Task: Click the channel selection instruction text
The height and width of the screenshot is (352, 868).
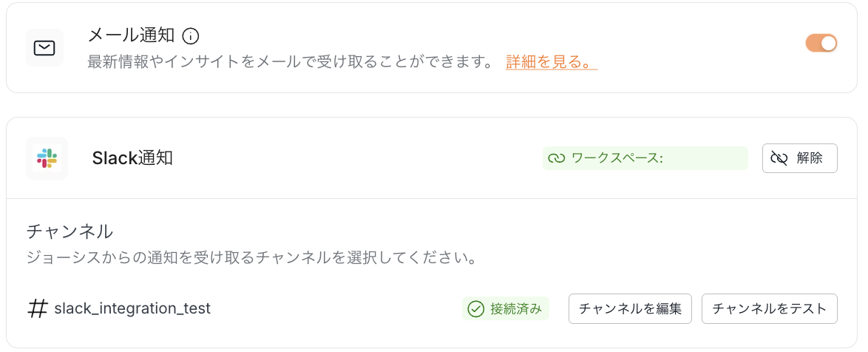Action: tap(250, 259)
